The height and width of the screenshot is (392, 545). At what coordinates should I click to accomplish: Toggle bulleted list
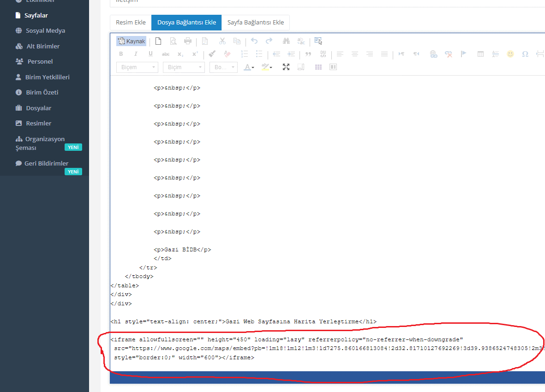[x=259, y=54]
